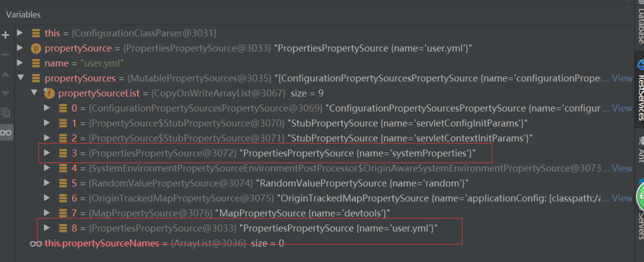The height and width of the screenshot is (262, 644).
Task: Expand the 'this' ConfigurationClassParser node
Action: pyautogui.click(x=20, y=33)
